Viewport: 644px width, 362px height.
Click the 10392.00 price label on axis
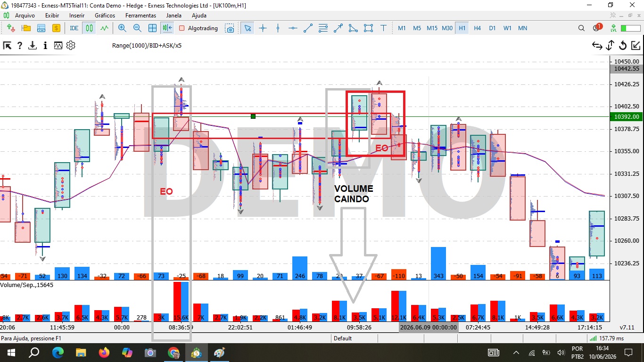coord(626,117)
